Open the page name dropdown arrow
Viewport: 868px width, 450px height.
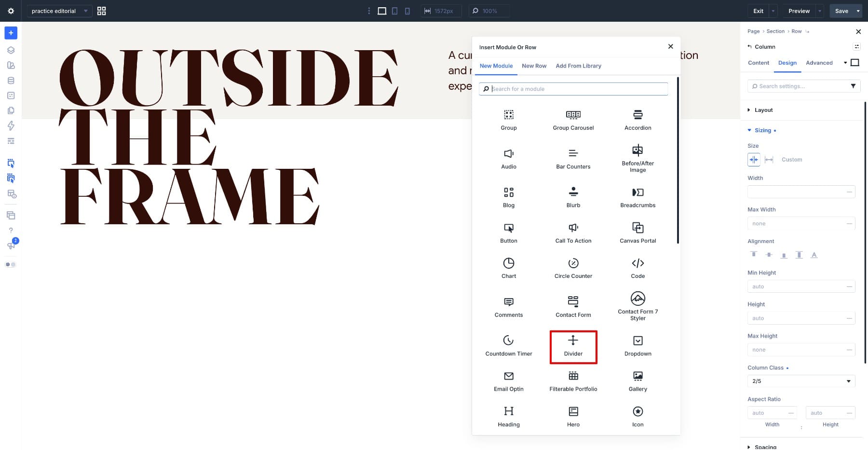point(85,11)
